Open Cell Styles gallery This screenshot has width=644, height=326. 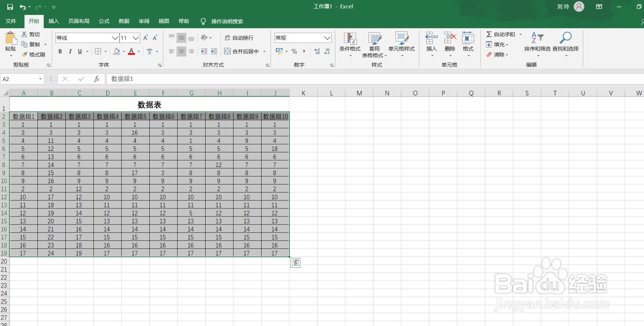tap(401, 44)
